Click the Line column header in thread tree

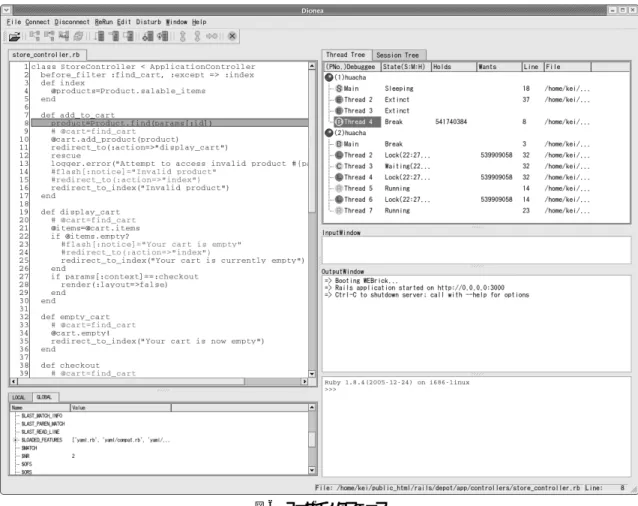[533, 67]
